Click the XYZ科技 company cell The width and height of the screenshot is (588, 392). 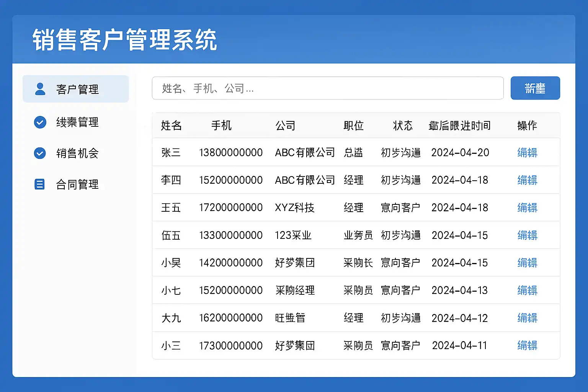coord(295,207)
